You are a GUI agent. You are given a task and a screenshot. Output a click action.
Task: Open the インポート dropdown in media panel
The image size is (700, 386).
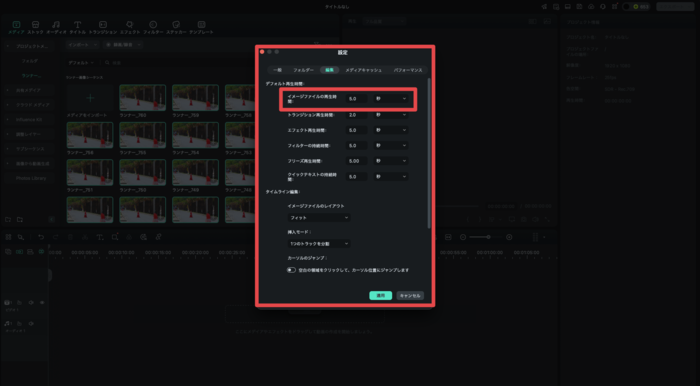[83, 45]
